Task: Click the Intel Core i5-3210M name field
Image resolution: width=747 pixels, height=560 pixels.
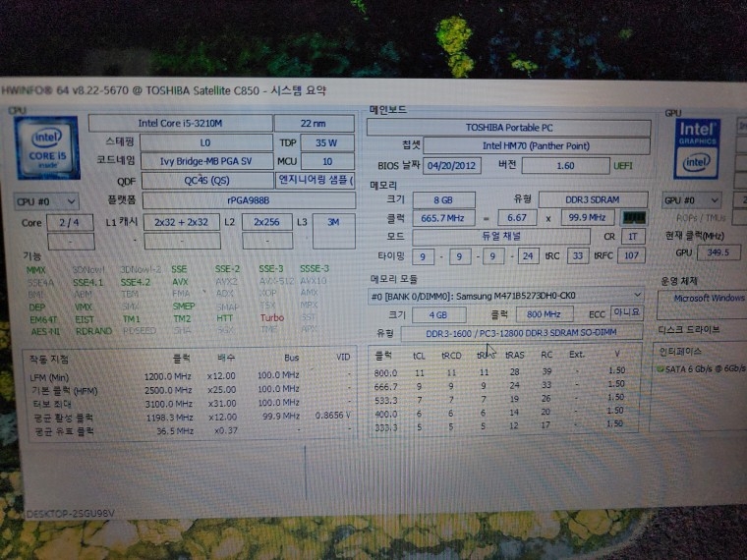Action: coord(180,124)
